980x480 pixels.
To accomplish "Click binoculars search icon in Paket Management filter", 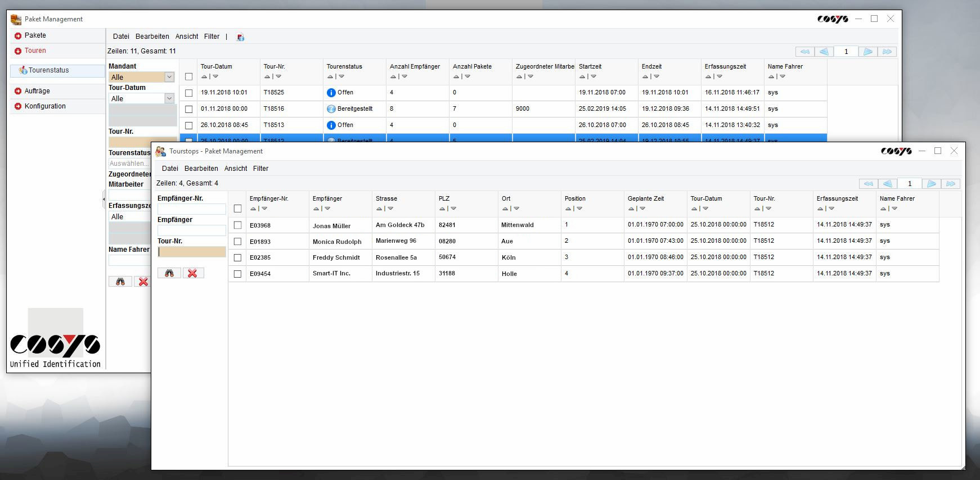I will (x=120, y=282).
